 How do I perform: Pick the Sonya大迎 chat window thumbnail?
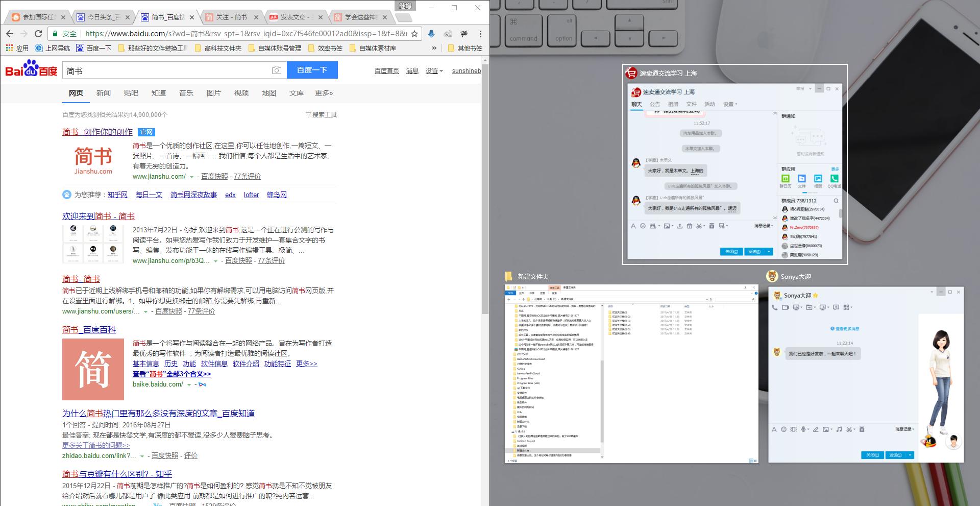(866, 374)
